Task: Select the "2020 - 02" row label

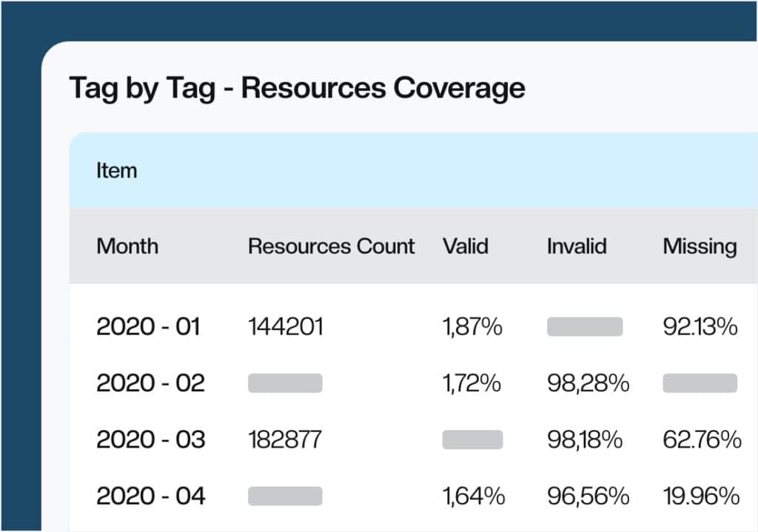Action: tap(150, 383)
